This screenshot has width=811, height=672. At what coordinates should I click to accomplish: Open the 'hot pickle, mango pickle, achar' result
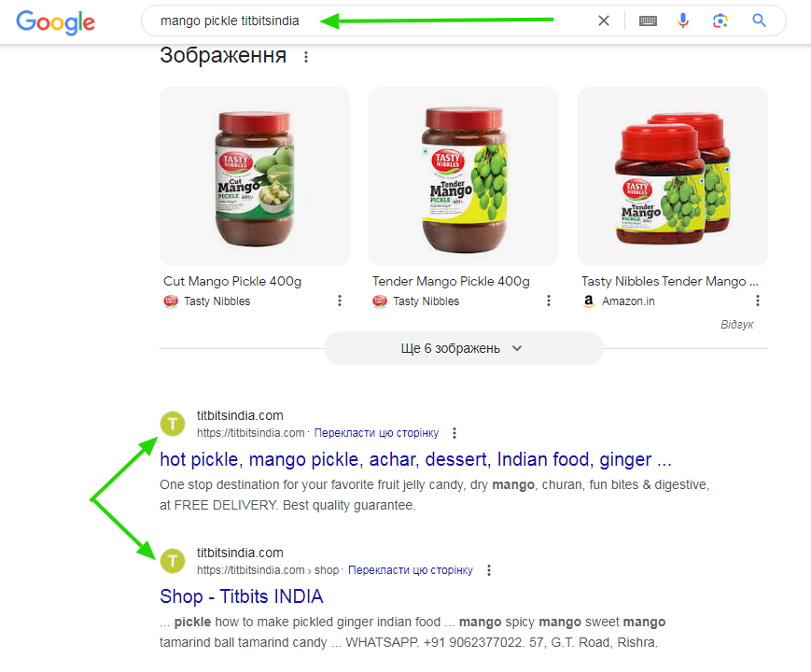tap(415, 459)
